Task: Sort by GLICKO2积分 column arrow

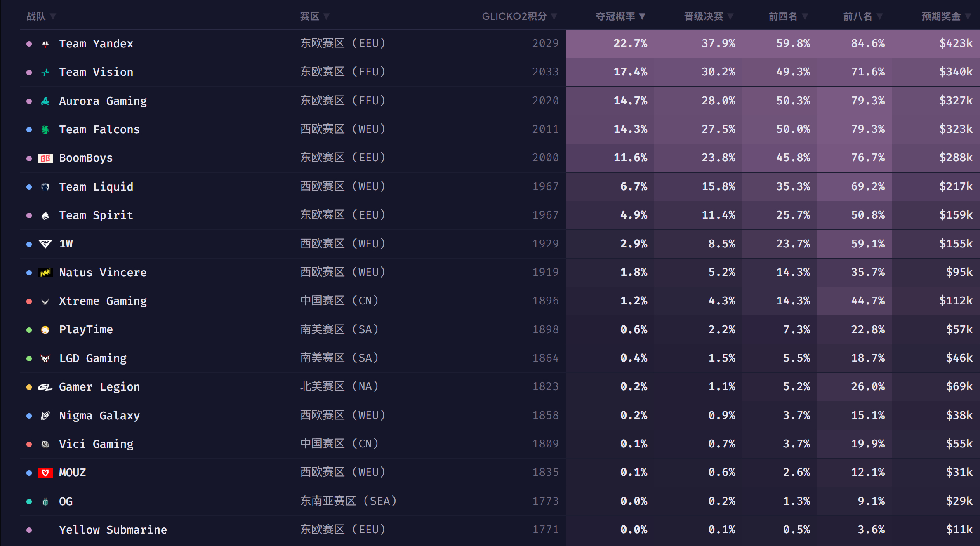Action: pyautogui.click(x=554, y=16)
